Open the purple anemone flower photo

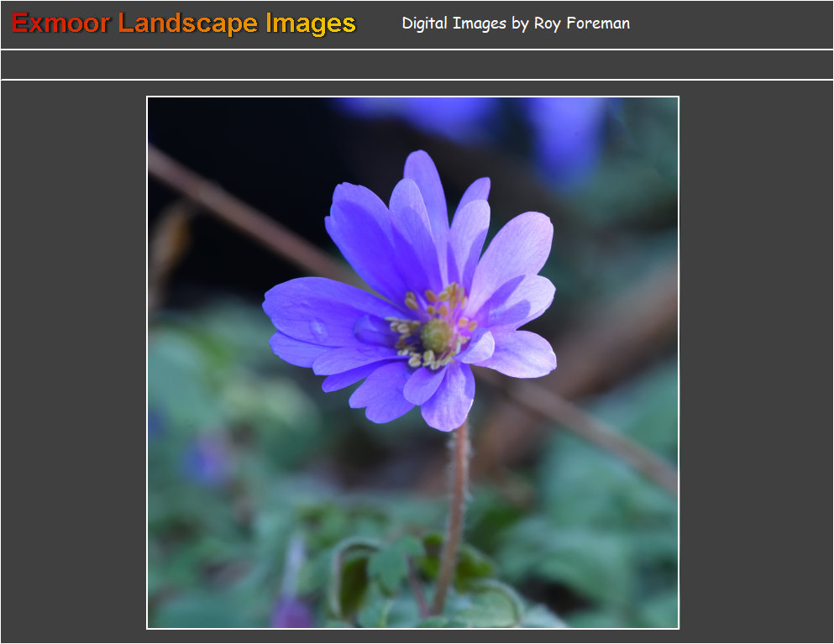pos(412,362)
